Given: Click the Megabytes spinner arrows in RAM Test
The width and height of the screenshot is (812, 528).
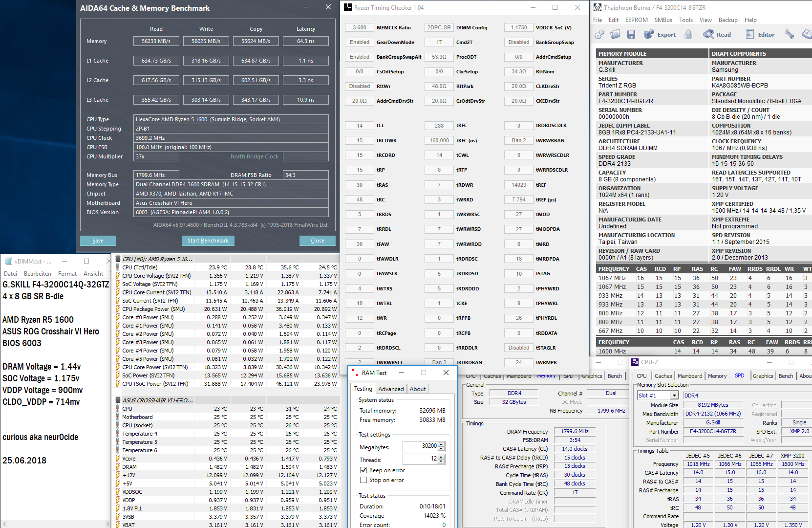Looking at the screenshot, I should (442, 446).
